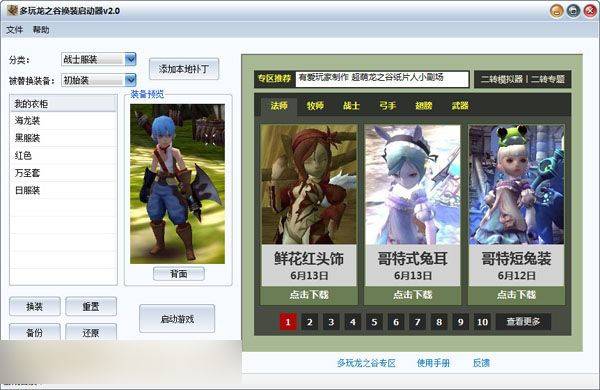Screen dimensions: 600x390
Task: Open the 多玩龙之谷专区 link
Action: [x=366, y=363]
